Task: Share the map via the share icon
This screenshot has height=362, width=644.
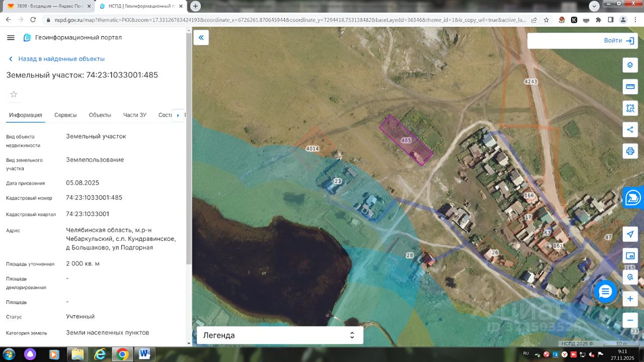Action: pos(630,129)
